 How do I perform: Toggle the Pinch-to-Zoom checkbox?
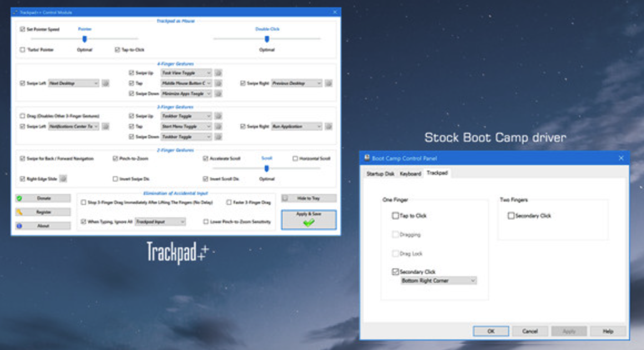[115, 158]
